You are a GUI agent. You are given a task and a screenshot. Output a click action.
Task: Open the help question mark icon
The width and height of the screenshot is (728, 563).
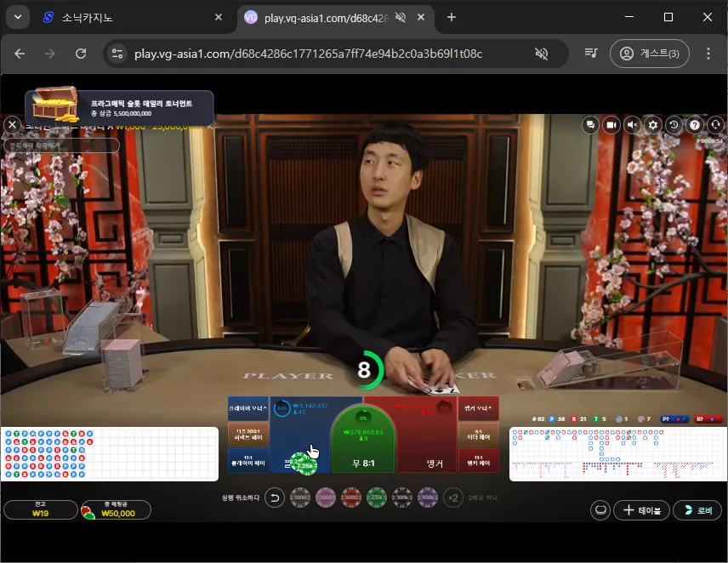pyautogui.click(x=695, y=125)
